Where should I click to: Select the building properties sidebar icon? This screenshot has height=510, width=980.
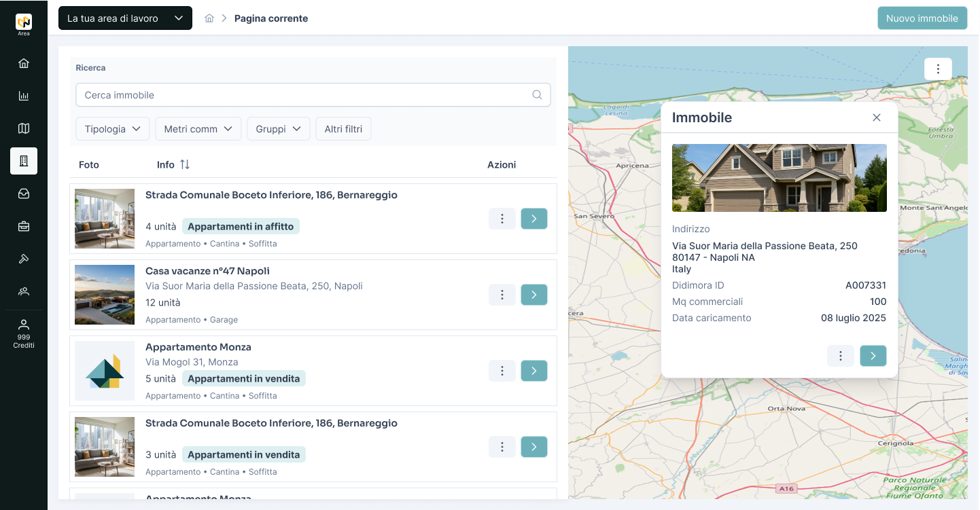coord(24,161)
